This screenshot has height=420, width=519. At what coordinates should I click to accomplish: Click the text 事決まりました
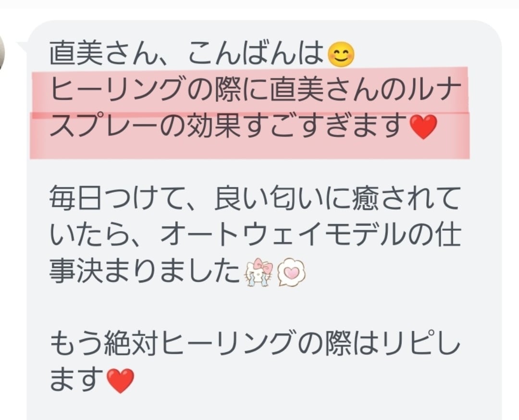point(145,272)
